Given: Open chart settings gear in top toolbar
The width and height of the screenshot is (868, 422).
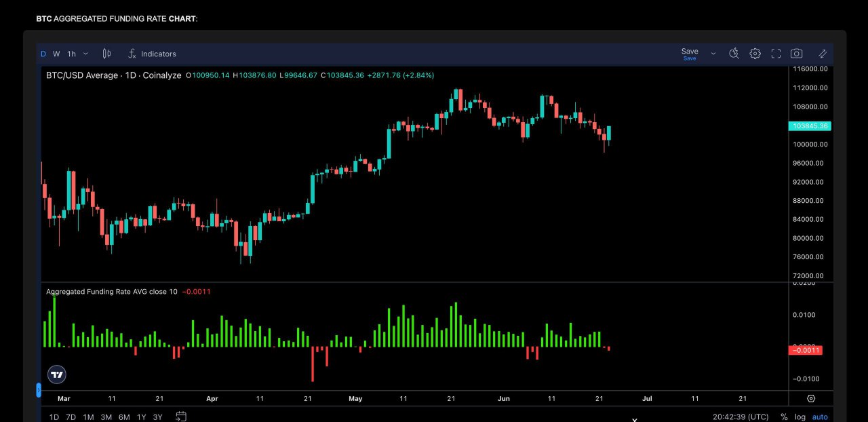Looking at the screenshot, I should (755, 54).
